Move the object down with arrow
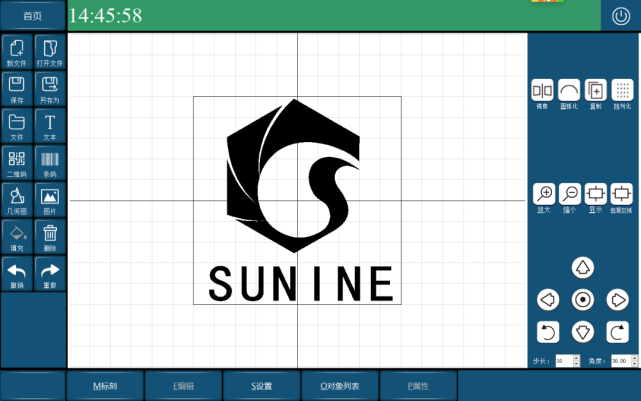Viewport: 641px width, 401px height. pos(583,332)
